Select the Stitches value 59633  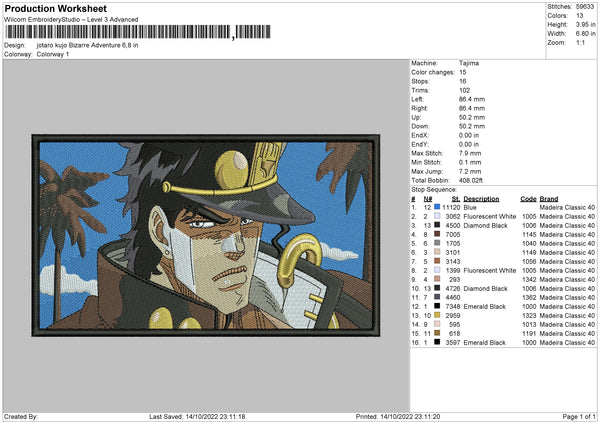click(x=585, y=7)
